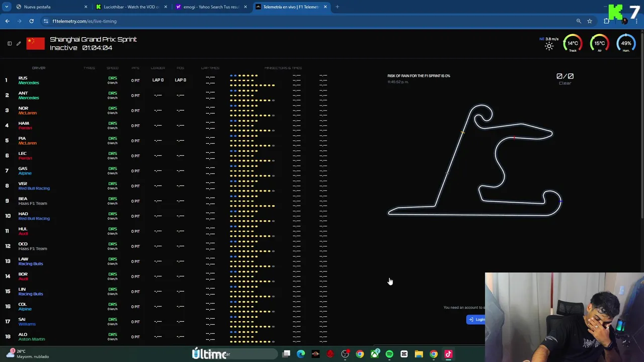Click the 14°C track temperature gauge
The height and width of the screenshot is (362, 644).
tap(573, 43)
